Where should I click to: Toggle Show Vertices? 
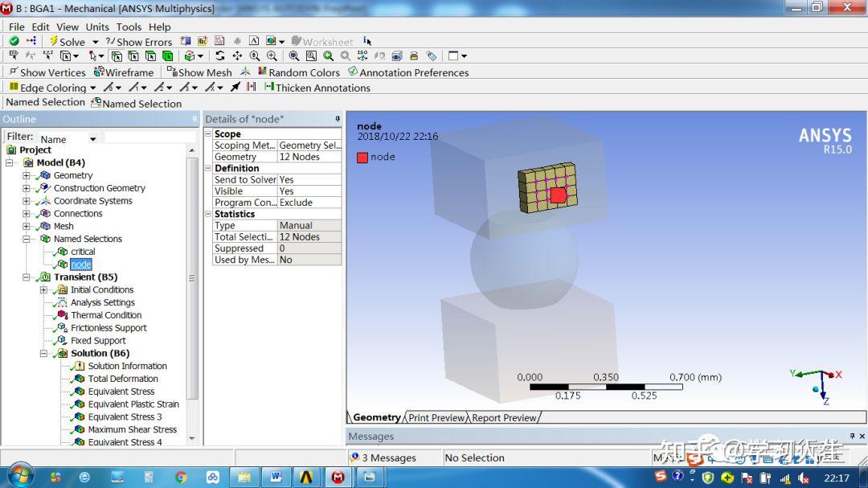47,72
